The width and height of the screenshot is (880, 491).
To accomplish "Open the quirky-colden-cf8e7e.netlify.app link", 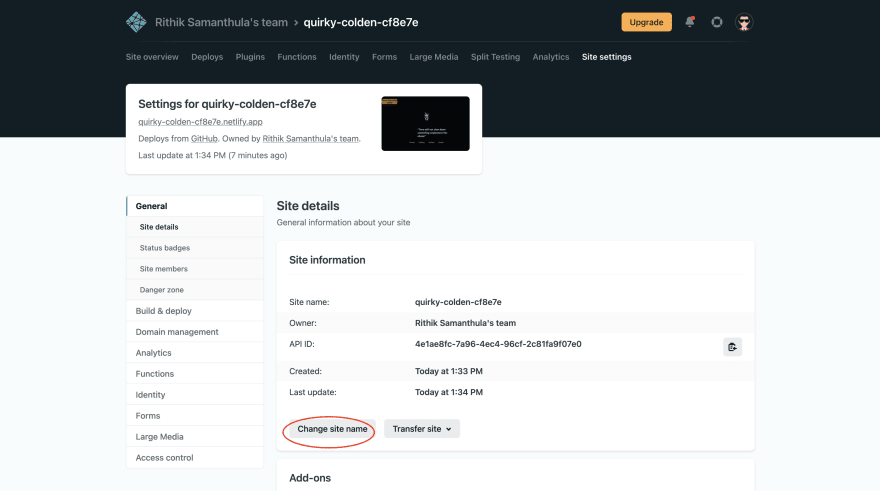I will [200, 122].
